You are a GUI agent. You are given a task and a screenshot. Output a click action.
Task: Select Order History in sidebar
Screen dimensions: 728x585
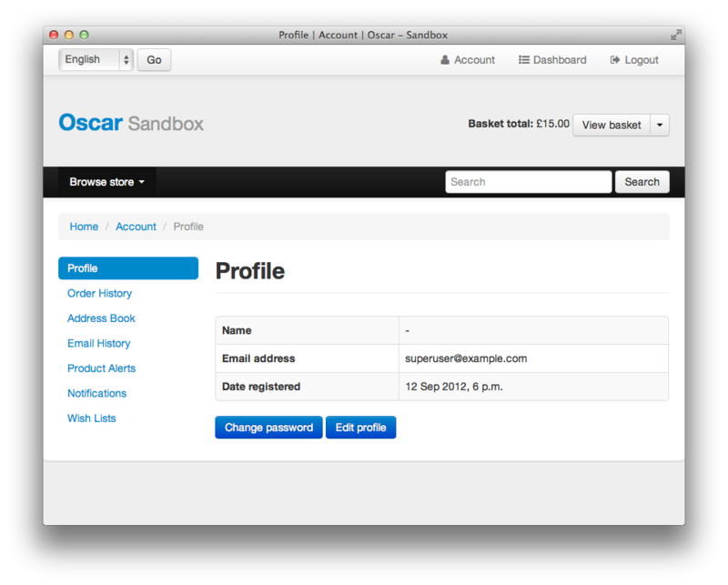(100, 294)
